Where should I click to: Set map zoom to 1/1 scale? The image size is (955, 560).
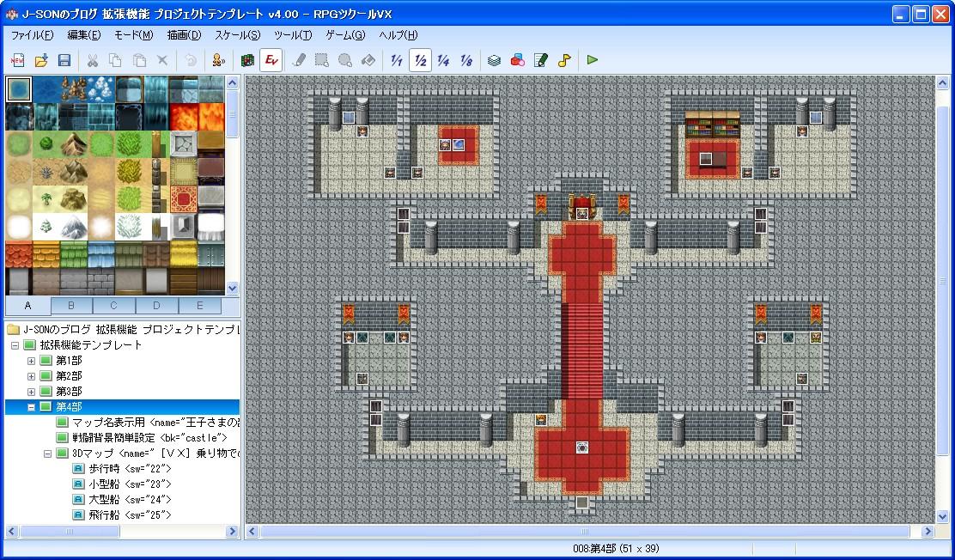click(397, 60)
